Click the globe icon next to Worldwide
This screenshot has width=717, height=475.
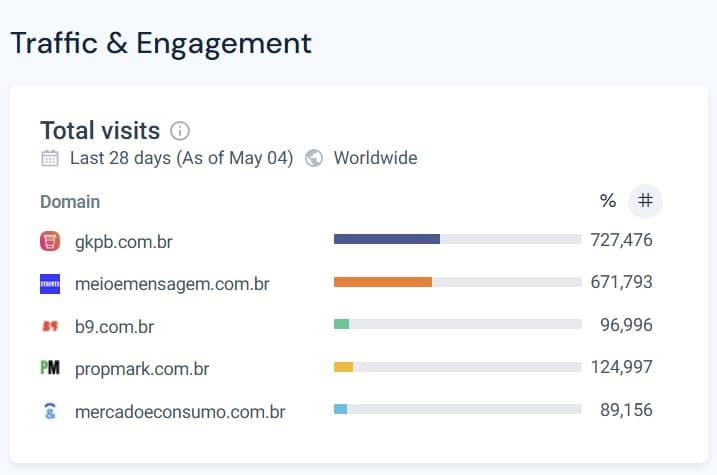[x=314, y=158]
